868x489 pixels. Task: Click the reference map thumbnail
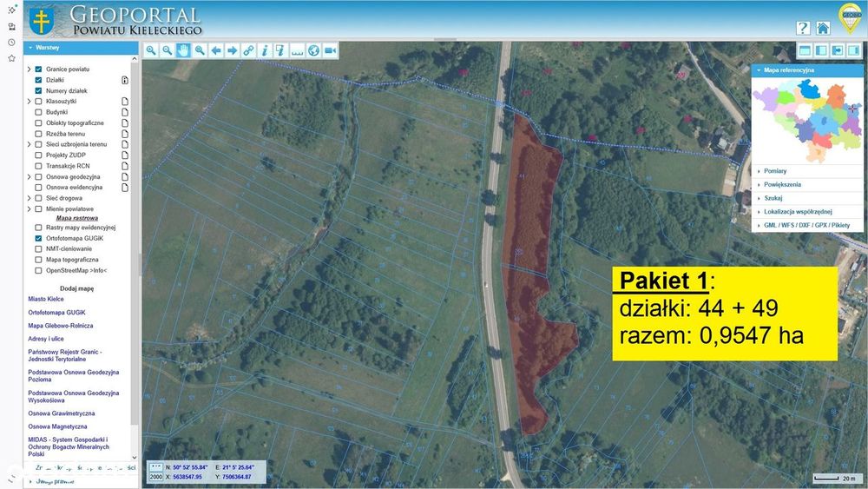tap(807, 121)
